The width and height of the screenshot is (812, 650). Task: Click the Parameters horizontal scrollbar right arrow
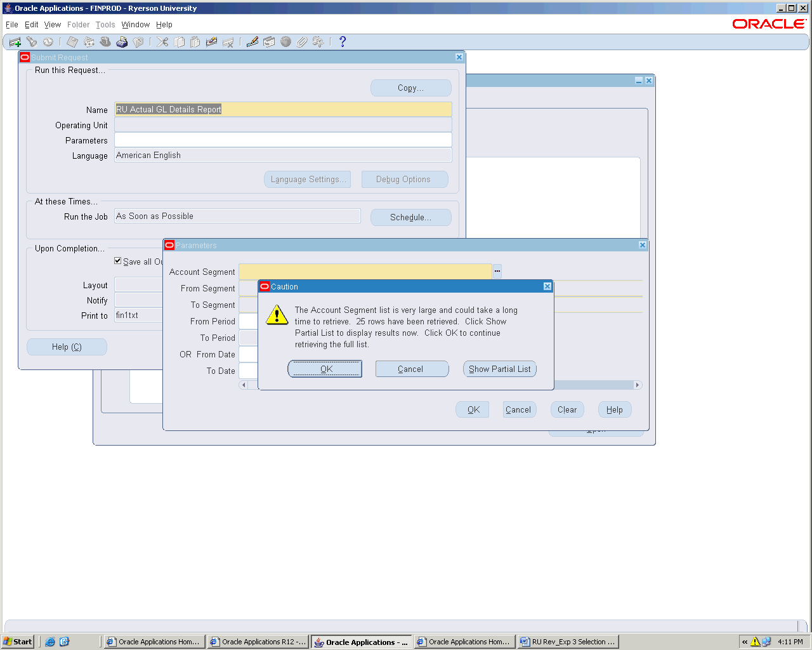(x=638, y=385)
